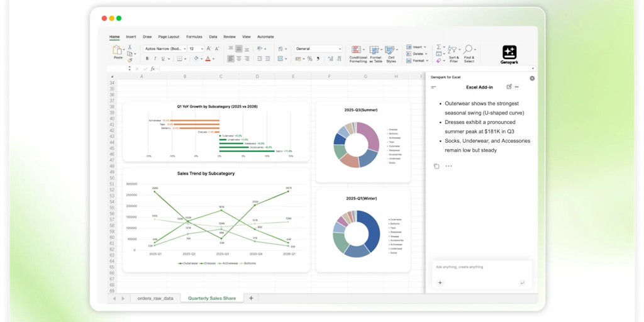Click the Copy icon
Image resolution: width=644 pixels, height=322 pixels.
tap(130, 54)
